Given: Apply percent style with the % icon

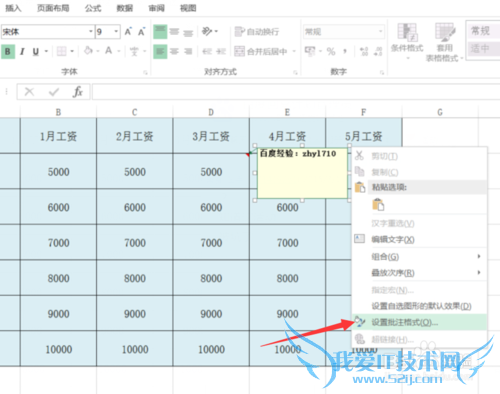Looking at the screenshot, I should [x=331, y=51].
